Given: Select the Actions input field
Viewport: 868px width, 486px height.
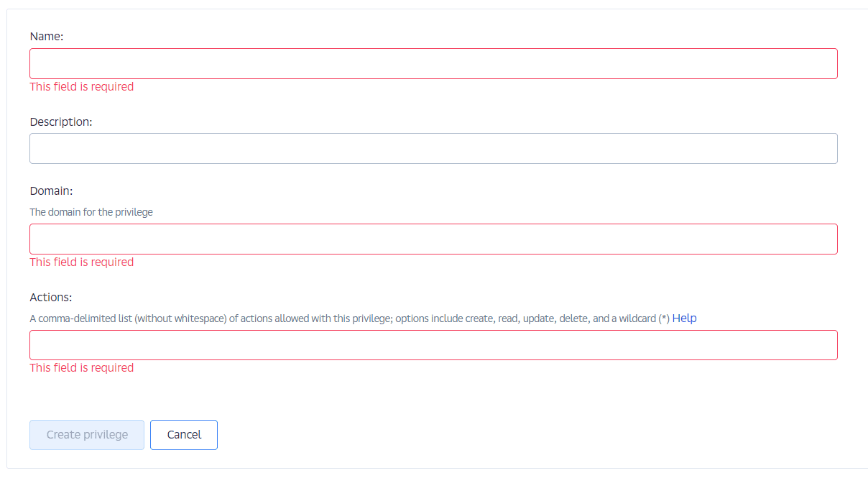Looking at the screenshot, I should tap(433, 346).
